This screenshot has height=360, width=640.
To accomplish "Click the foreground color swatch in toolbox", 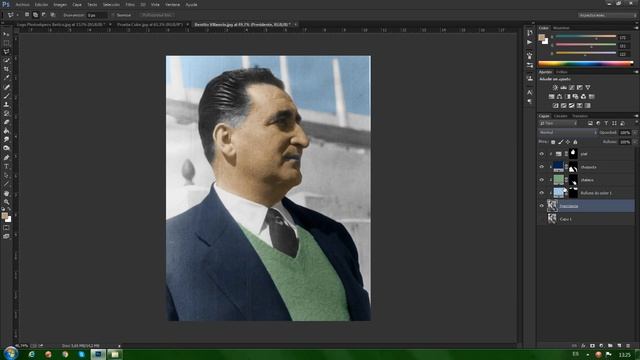I will click(4, 216).
